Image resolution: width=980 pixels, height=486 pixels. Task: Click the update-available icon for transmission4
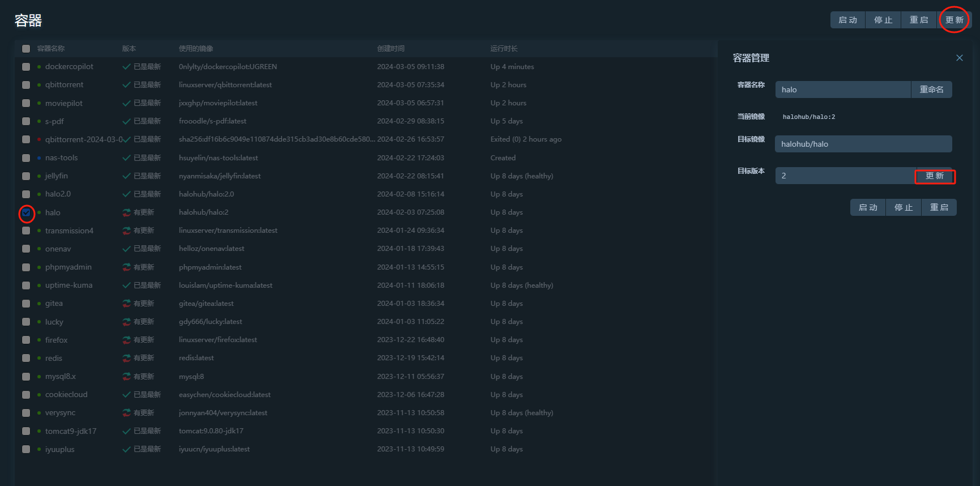(x=127, y=231)
